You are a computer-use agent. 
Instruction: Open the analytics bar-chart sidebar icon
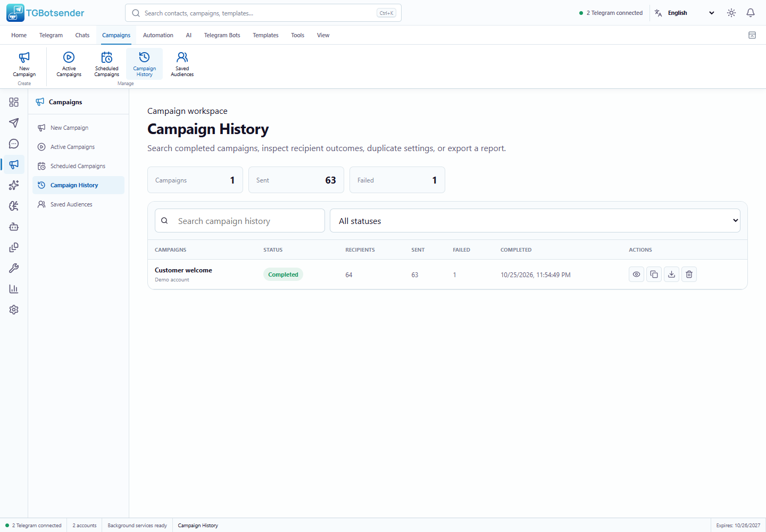(x=14, y=289)
